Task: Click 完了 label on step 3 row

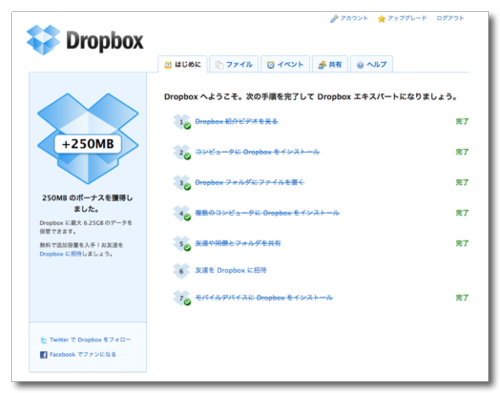Action: [x=462, y=183]
